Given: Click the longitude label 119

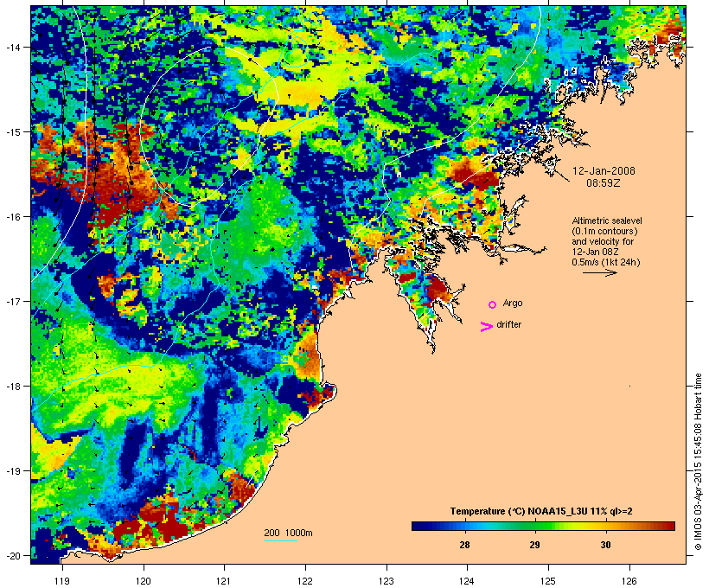Looking at the screenshot, I should point(62,581).
